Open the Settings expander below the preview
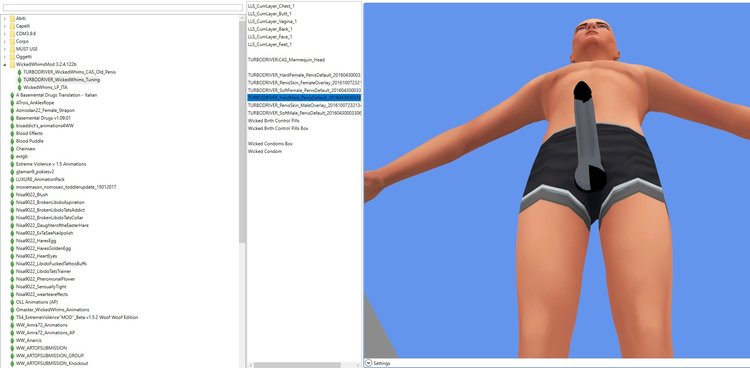 [x=368, y=363]
